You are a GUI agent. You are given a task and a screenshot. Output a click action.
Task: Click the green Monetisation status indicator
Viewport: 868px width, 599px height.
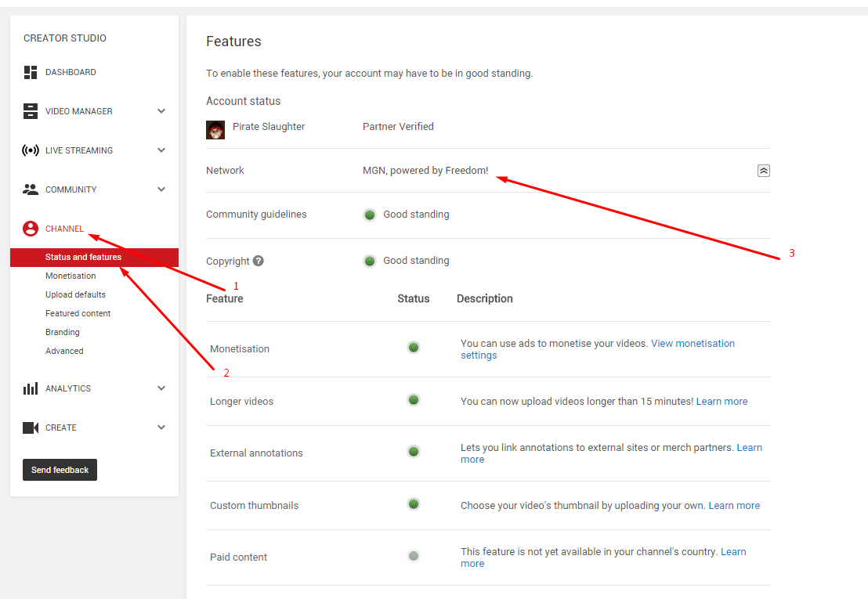pos(414,348)
